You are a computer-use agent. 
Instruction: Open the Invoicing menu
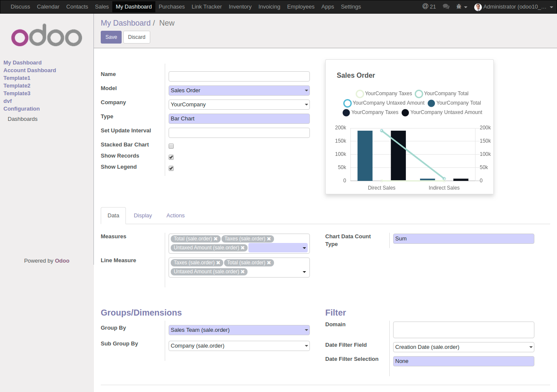coord(269,6)
